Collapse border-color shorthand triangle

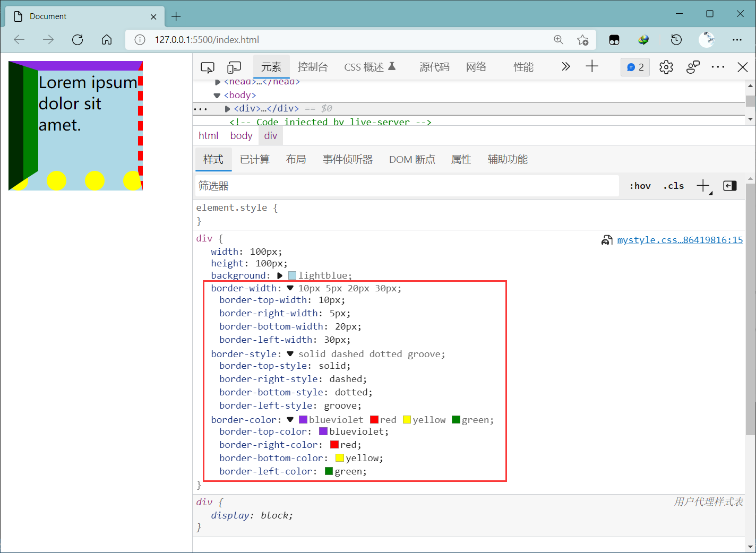click(290, 420)
